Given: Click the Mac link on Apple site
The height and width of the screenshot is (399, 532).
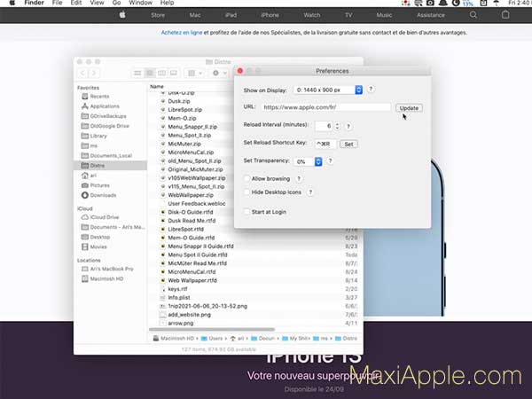Looking at the screenshot, I should [x=195, y=15].
